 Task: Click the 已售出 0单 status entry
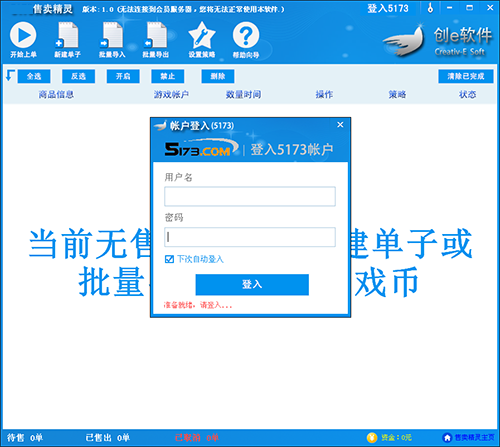point(108,438)
